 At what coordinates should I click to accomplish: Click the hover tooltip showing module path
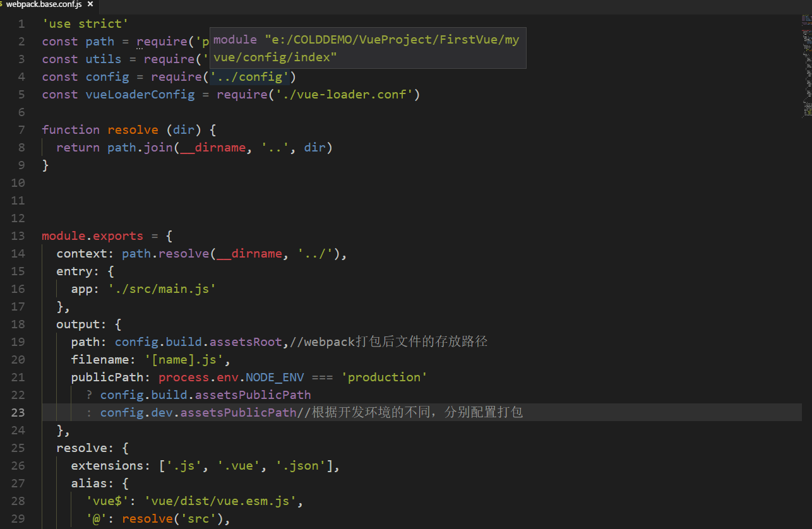(x=367, y=49)
